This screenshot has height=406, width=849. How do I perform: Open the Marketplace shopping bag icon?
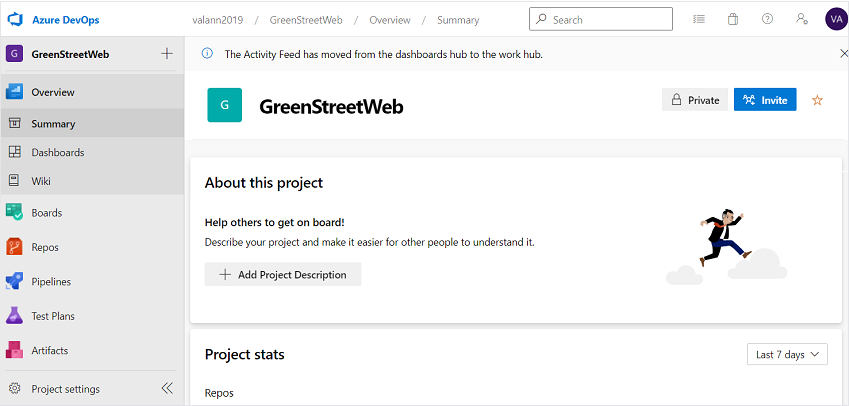pos(733,19)
